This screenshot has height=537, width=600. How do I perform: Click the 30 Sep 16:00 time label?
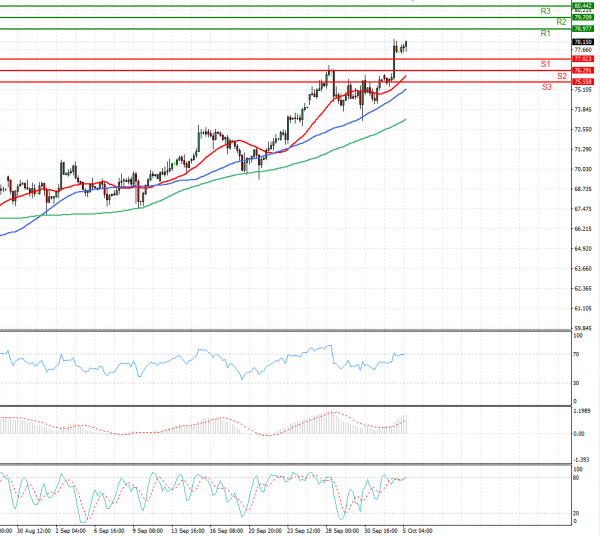381,531
